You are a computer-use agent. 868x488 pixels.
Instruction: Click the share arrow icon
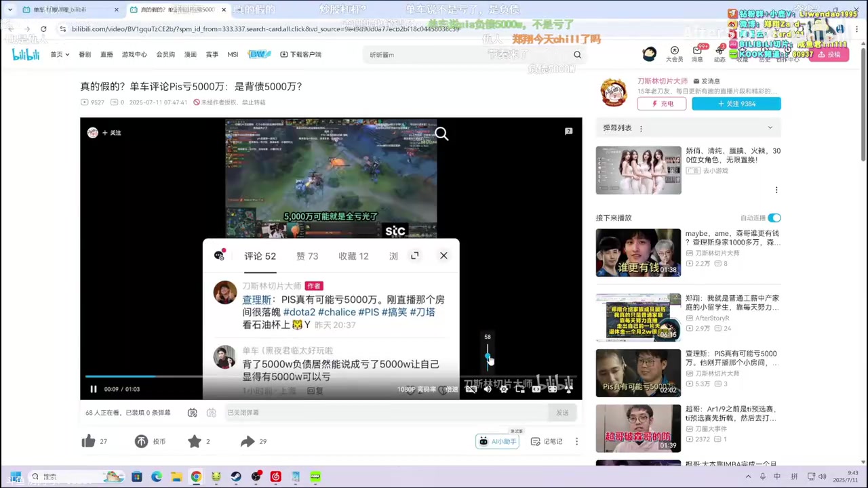pos(248,441)
